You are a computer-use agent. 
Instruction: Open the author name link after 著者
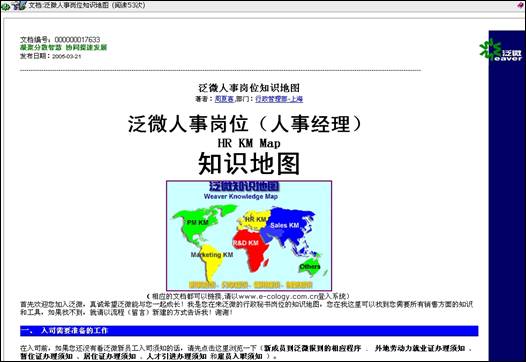click(224, 99)
